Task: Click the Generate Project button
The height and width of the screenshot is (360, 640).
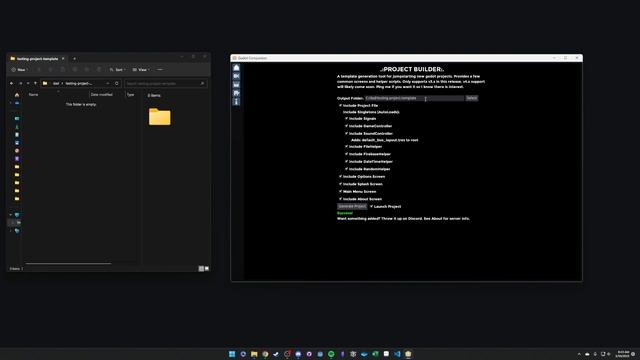Action: (x=352, y=207)
